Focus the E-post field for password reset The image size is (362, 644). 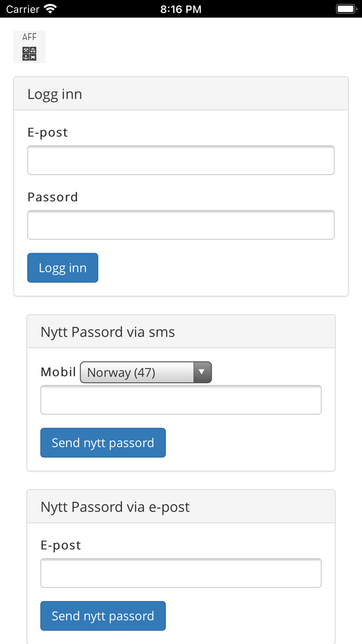coord(181,573)
